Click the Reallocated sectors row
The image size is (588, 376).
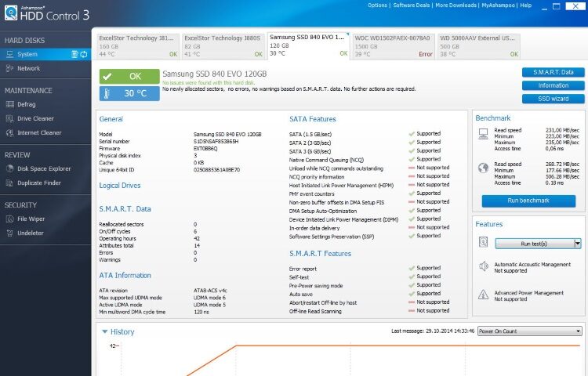[147, 224]
